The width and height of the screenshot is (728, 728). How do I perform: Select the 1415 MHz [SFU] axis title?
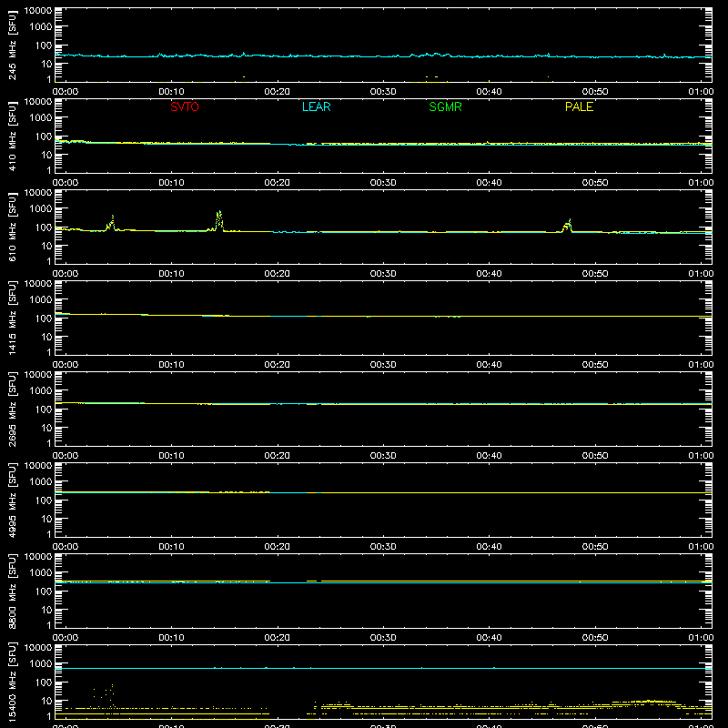[x=13, y=318]
